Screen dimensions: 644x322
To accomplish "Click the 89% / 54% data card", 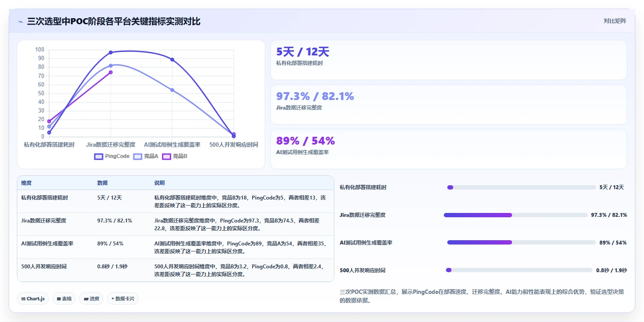I will pyautogui.click(x=449, y=149).
